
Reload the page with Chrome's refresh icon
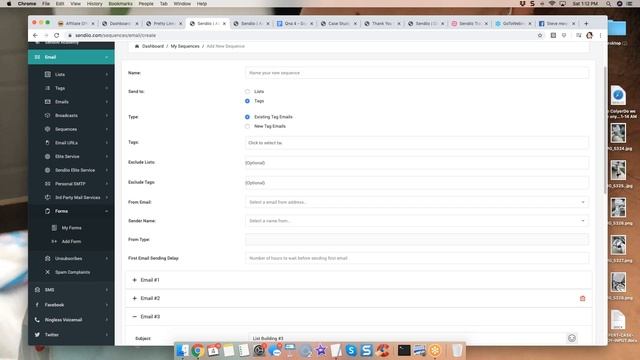point(56,36)
